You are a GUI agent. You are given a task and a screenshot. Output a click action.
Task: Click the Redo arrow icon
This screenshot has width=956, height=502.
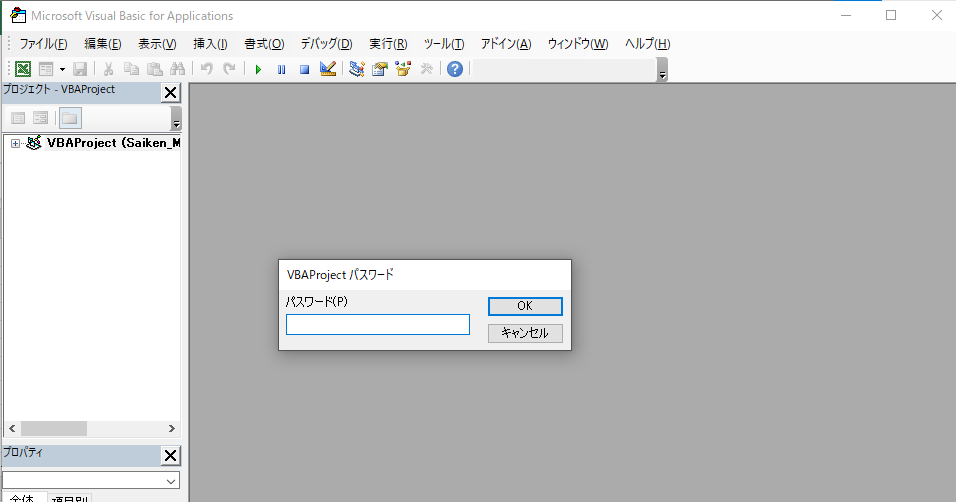(229, 69)
